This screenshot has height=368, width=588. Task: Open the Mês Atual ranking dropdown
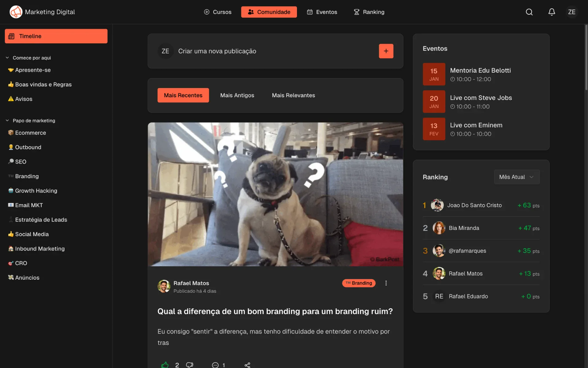click(x=517, y=177)
